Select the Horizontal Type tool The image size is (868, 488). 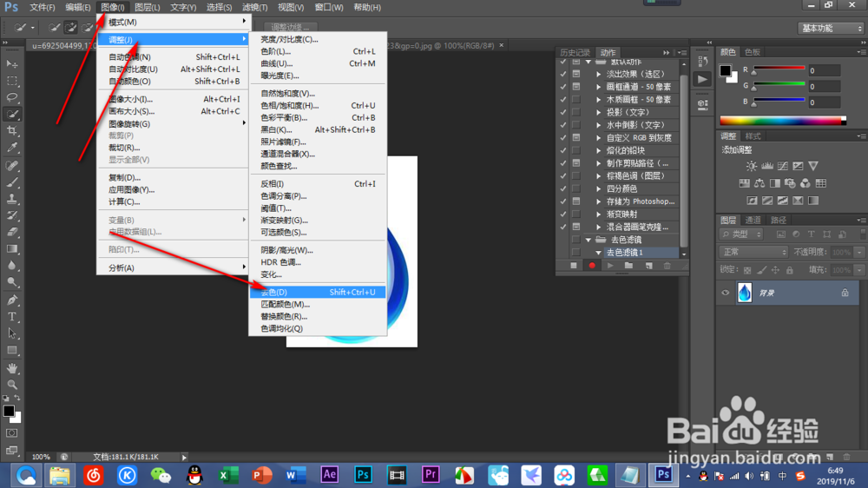pyautogui.click(x=11, y=317)
